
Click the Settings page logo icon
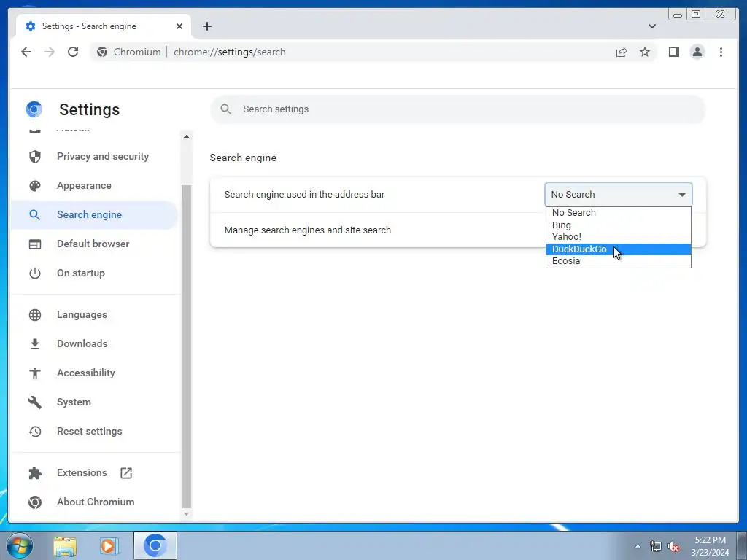point(34,109)
